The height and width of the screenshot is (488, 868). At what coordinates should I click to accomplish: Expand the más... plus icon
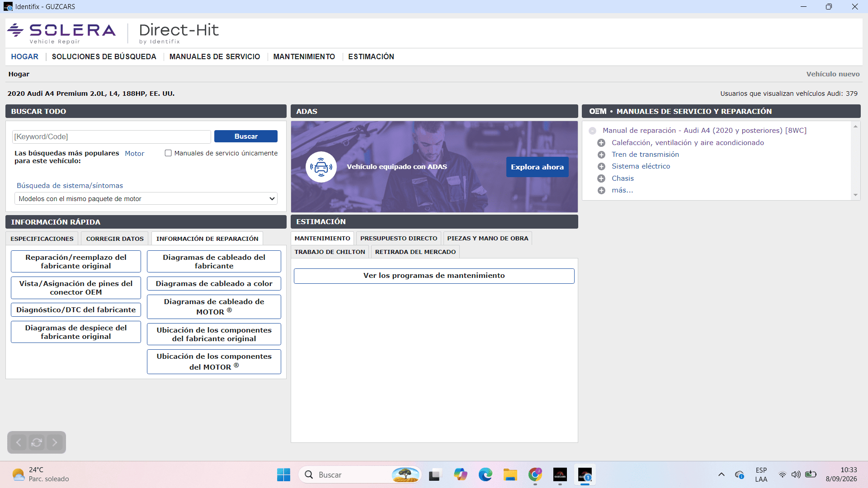(x=601, y=190)
